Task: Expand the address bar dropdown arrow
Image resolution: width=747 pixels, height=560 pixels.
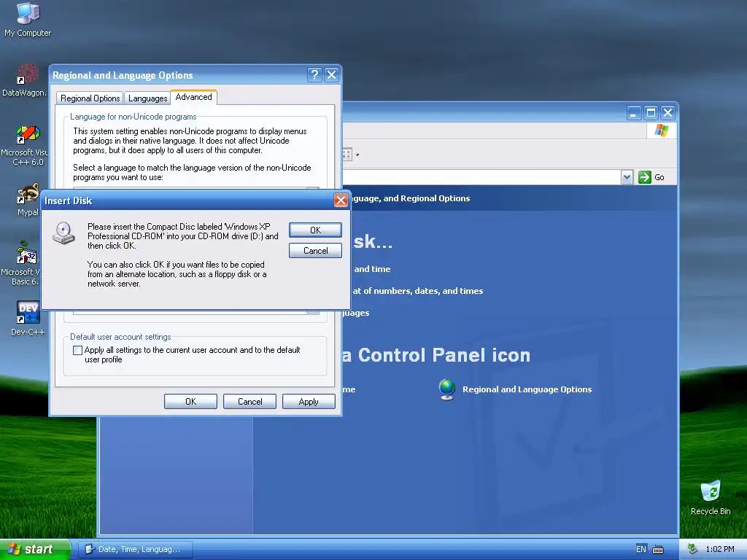Action: (627, 177)
